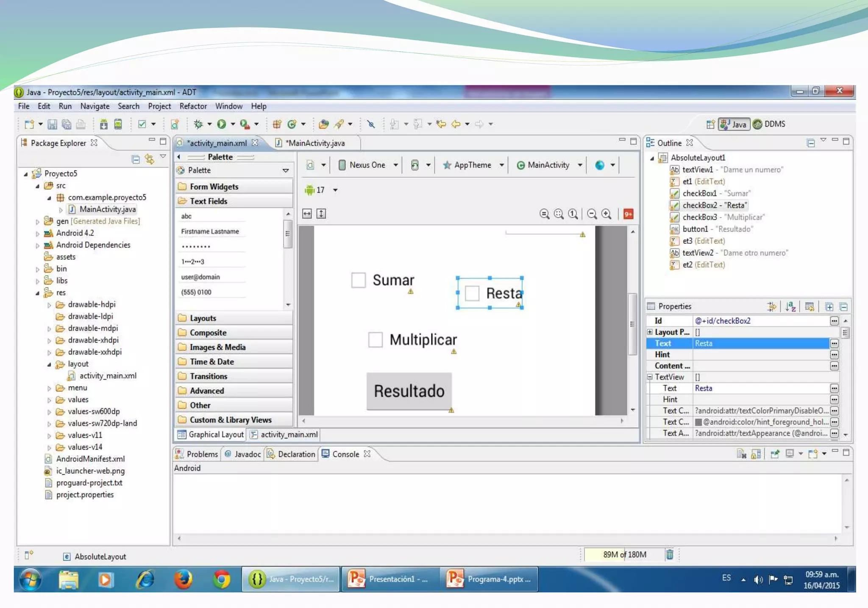
Task: Click the Resultado button in the layout
Action: pos(409,391)
